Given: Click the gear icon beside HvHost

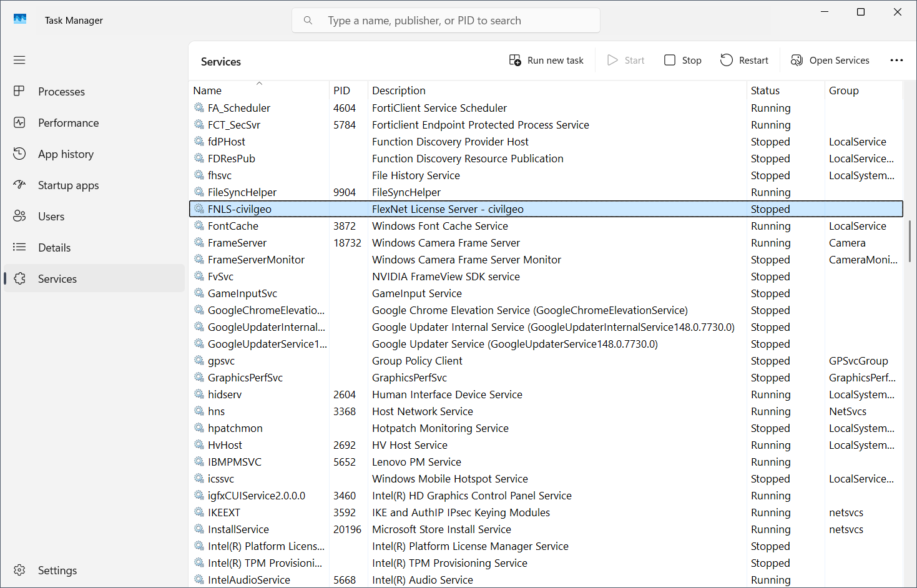Looking at the screenshot, I should [x=199, y=444].
